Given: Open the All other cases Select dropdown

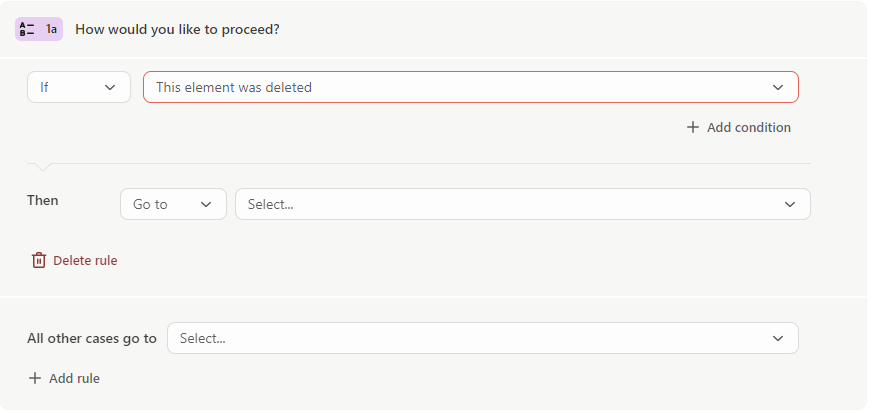Looking at the screenshot, I should click(x=483, y=338).
